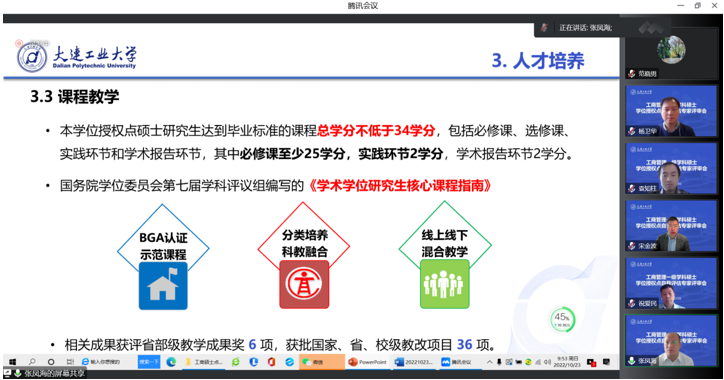
Task: Click the blue house with flag icon
Action: point(163,286)
